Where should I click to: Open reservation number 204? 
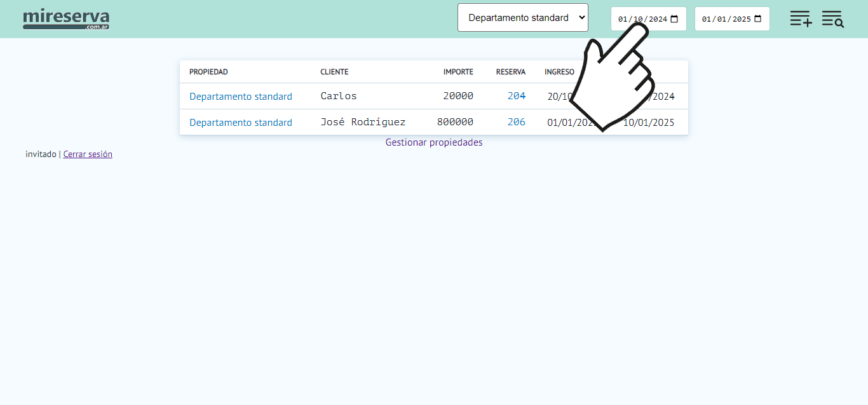tap(517, 96)
